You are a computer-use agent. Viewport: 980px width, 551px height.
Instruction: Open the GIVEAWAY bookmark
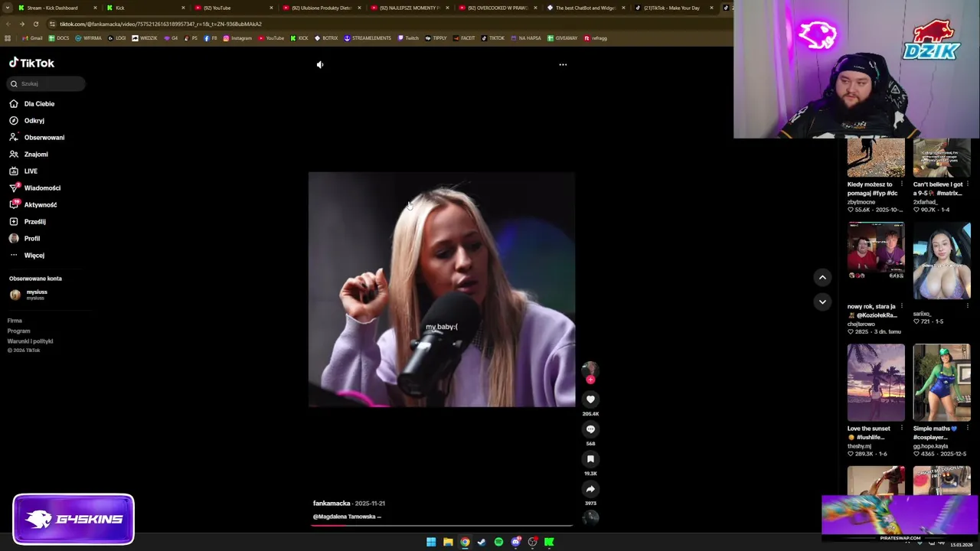point(562,38)
